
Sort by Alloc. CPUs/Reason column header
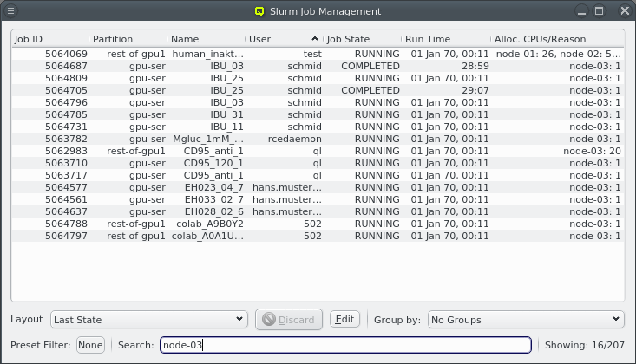558,39
